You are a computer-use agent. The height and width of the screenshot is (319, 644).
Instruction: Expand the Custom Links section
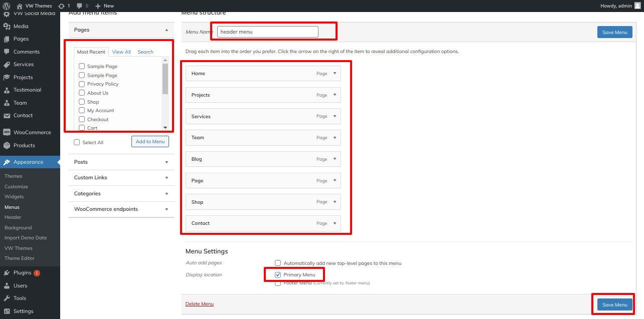[166, 178]
